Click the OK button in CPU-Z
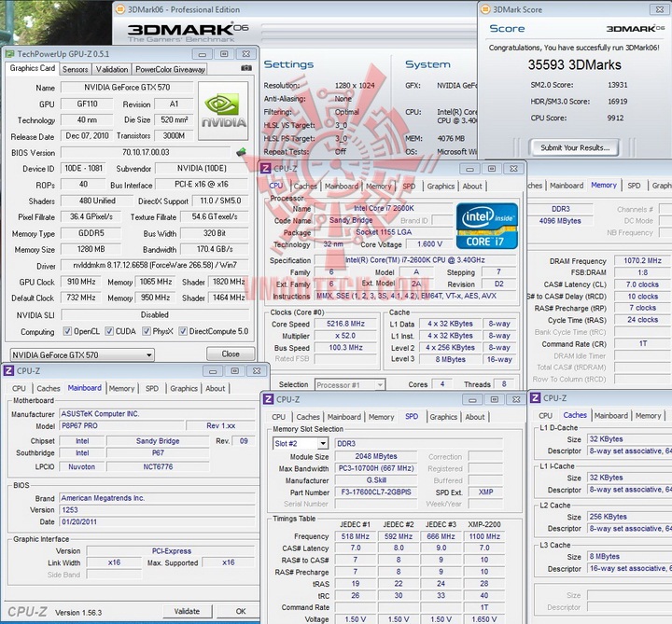 (x=241, y=611)
